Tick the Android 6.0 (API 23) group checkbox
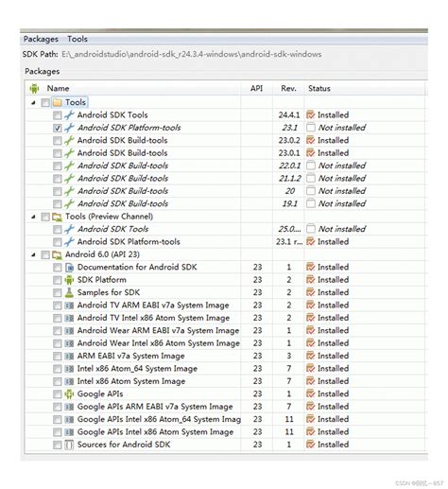The width and height of the screenshot is (448, 489). tap(45, 254)
